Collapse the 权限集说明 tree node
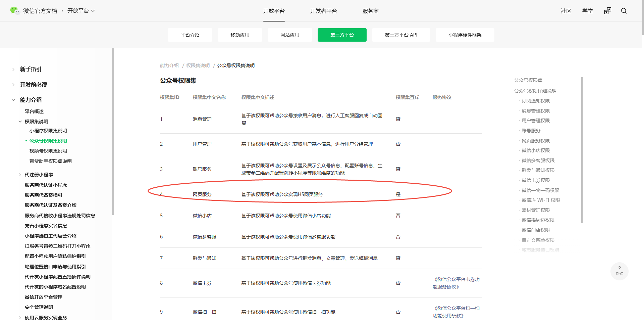Image resolution: width=644 pixels, height=320 pixels. point(20,122)
